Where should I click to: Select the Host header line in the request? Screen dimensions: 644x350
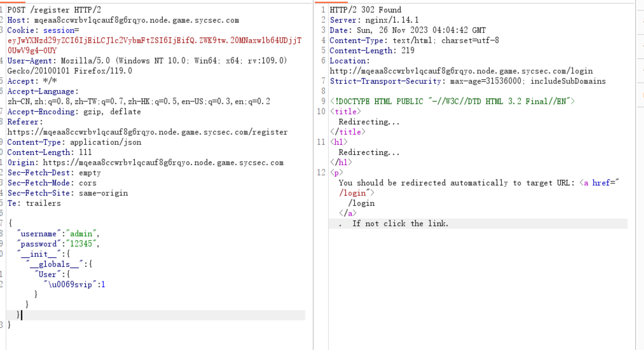tap(123, 20)
